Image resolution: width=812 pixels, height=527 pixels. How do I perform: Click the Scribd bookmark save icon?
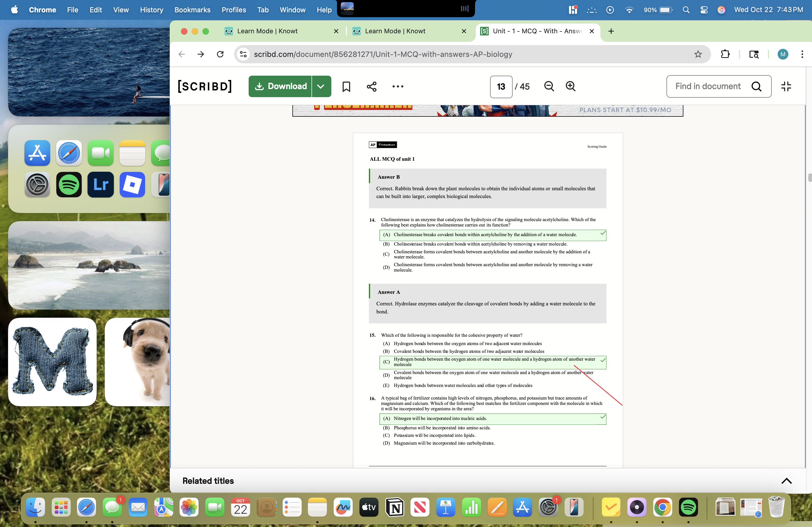point(346,87)
